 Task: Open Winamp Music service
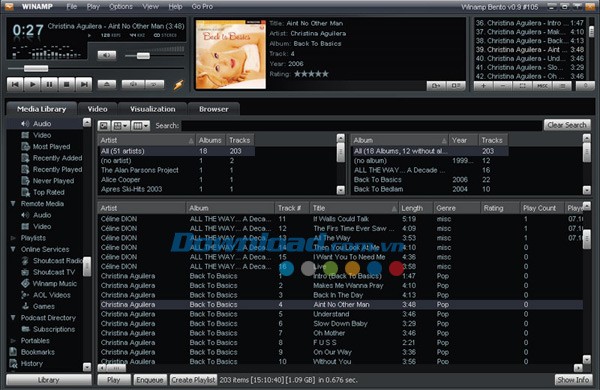click(x=54, y=284)
